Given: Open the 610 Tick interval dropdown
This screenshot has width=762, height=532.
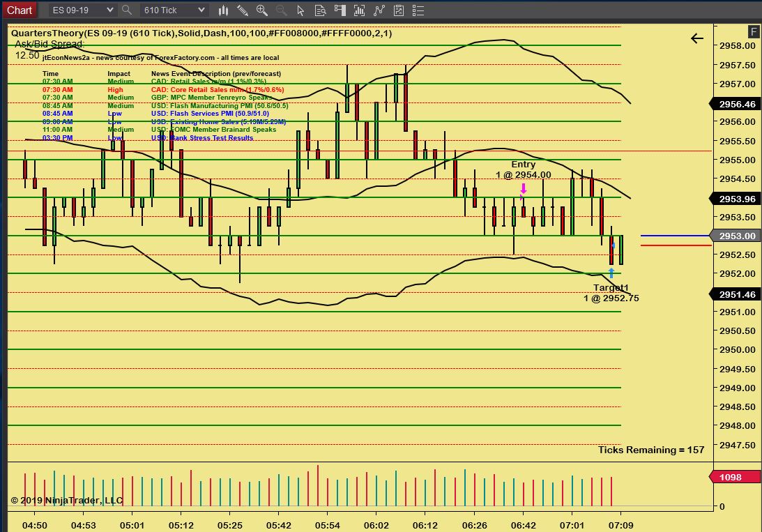Looking at the screenshot, I should click(x=174, y=10).
